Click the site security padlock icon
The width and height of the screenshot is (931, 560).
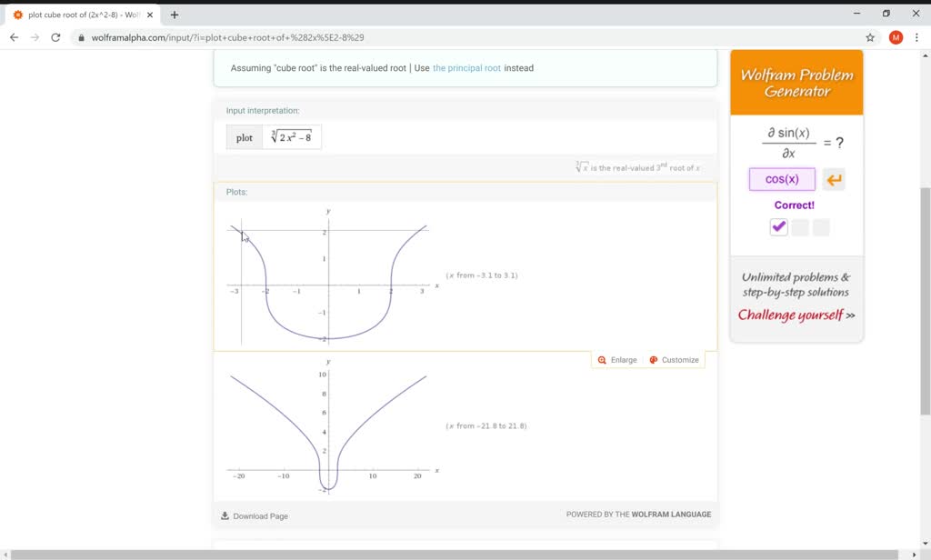[x=82, y=37]
